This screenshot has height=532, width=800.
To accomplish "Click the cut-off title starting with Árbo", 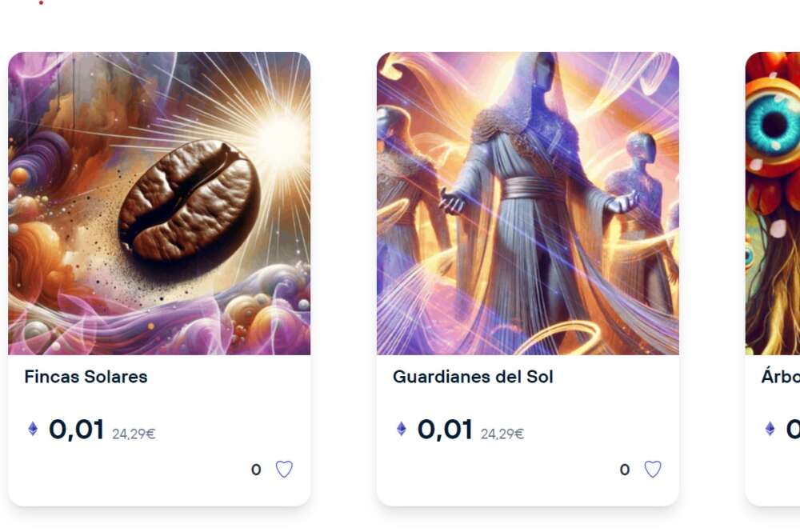I will (x=781, y=377).
